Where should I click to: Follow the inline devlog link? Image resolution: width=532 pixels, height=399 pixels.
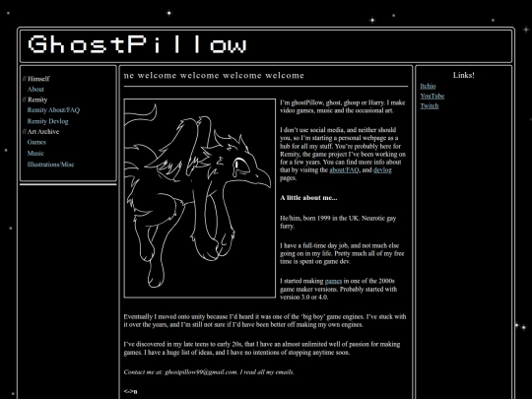382,170
